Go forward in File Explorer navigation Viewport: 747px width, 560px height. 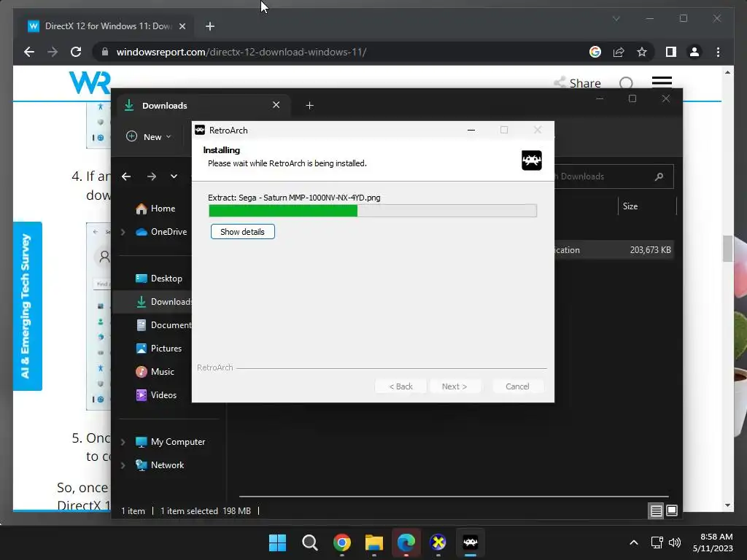[152, 176]
